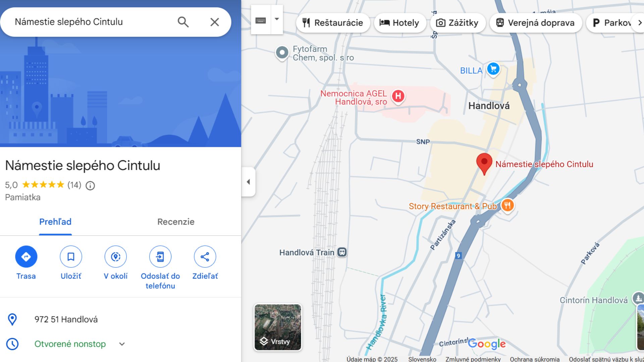The height and width of the screenshot is (362, 644).
Task: Filter the map by Reštaurácie
Action: (333, 23)
